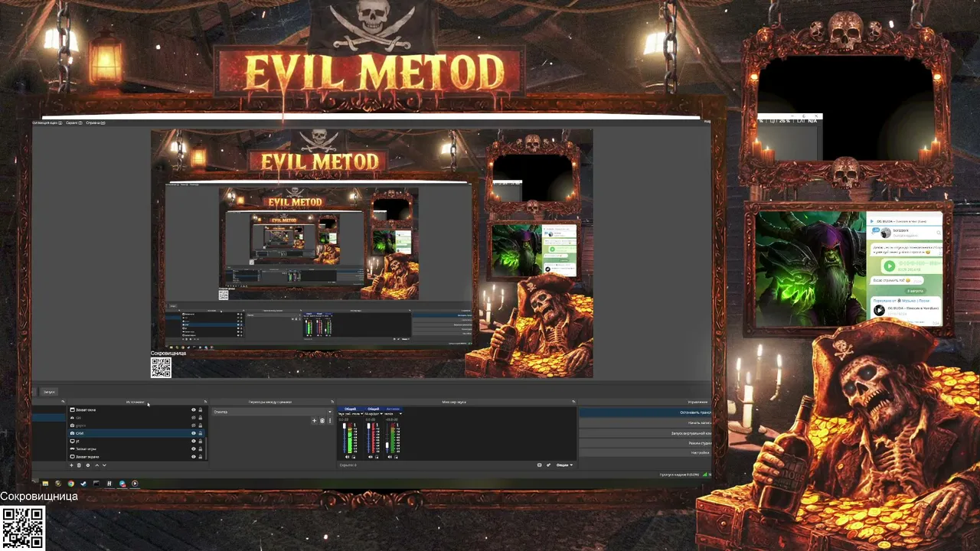Open Google Chrome from the taskbar
The height and width of the screenshot is (551, 980).
[x=70, y=484]
